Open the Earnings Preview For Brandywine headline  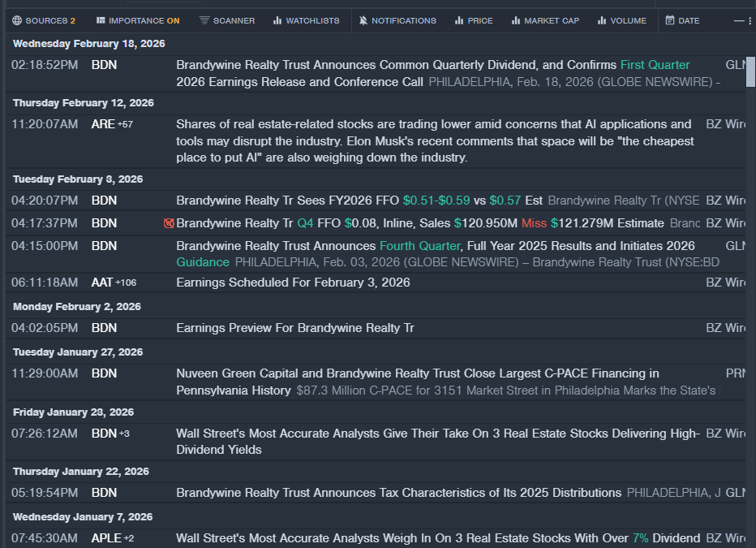tap(294, 328)
